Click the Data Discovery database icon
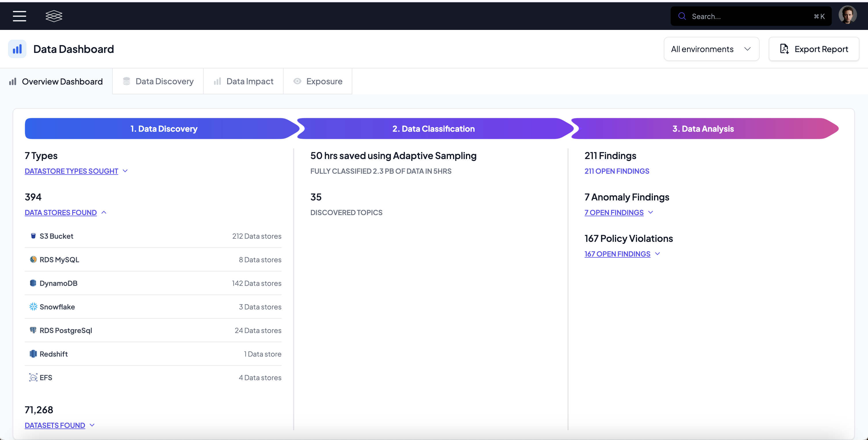This screenshot has width=868, height=440. [127, 81]
